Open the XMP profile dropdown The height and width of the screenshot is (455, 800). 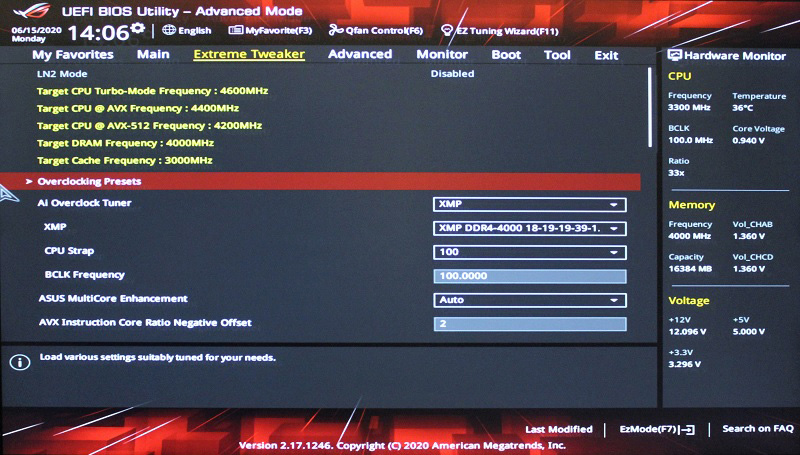[530, 228]
